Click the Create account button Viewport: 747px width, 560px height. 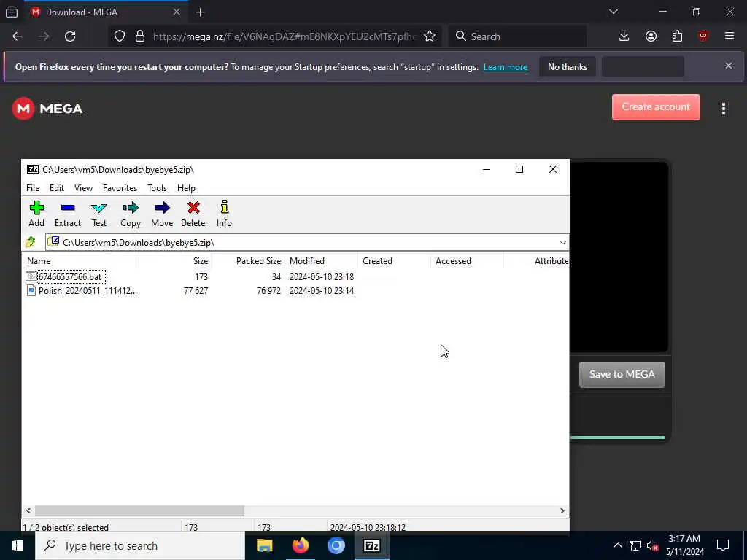(x=656, y=107)
